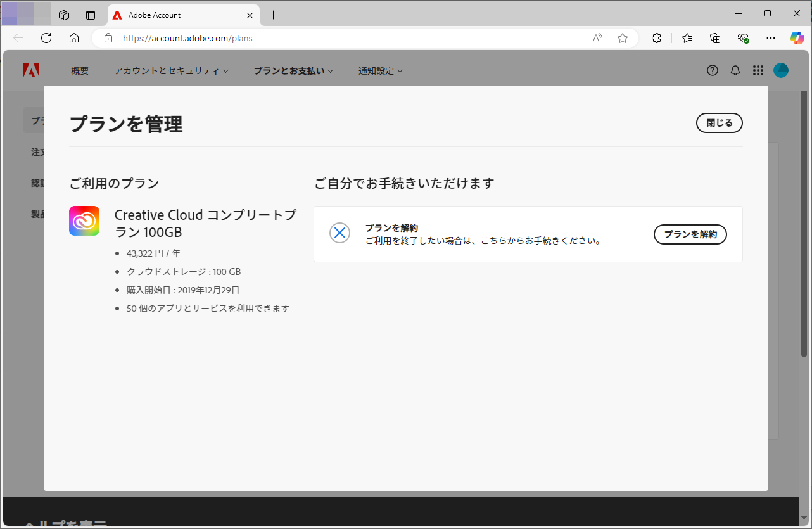Viewport: 812px width, 529px height.
Task: Open the Adobe apps grid icon
Action: (x=758, y=70)
